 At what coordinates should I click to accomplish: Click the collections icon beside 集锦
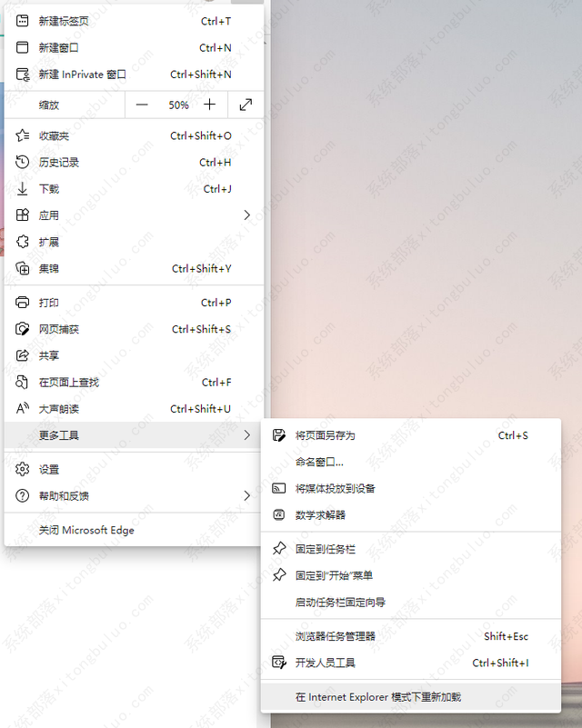pos(23,268)
